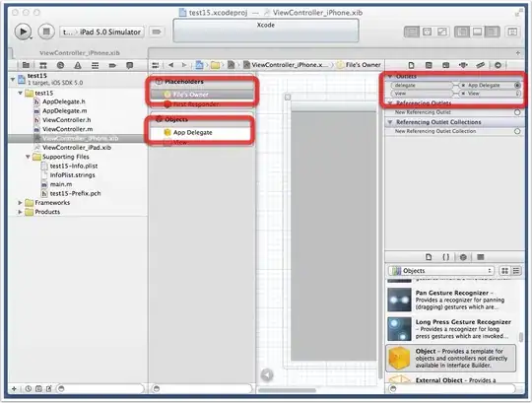The width and height of the screenshot is (532, 403).
Task: Click New Referencing Outlet Collection circle
Action: (517, 131)
